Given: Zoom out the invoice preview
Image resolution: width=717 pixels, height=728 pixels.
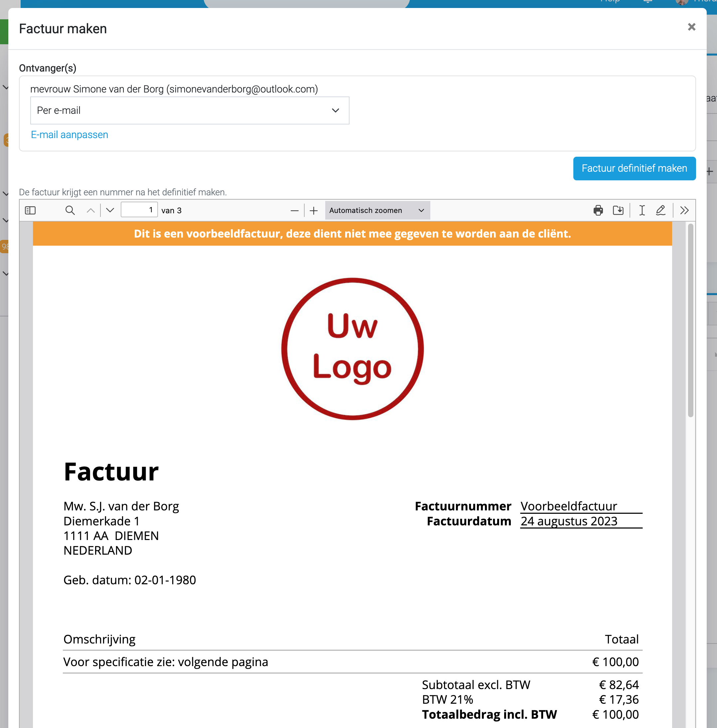Looking at the screenshot, I should (295, 210).
